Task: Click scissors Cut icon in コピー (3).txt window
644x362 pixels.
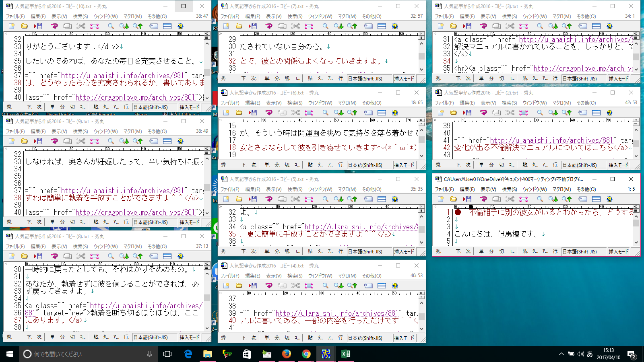Action: [510, 26]
